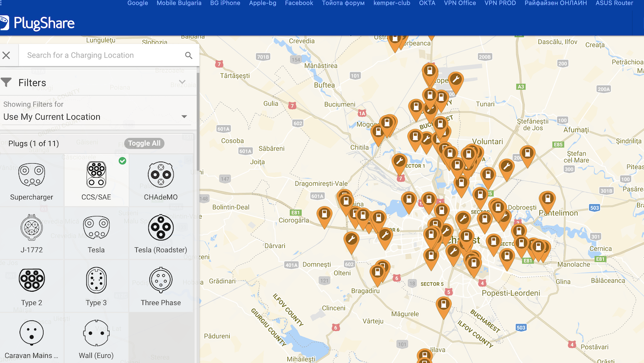The height and width of the screenshot is (363, 644).
Task: Toggle the Type 2 plug filter
Action: tap(32, 281)
